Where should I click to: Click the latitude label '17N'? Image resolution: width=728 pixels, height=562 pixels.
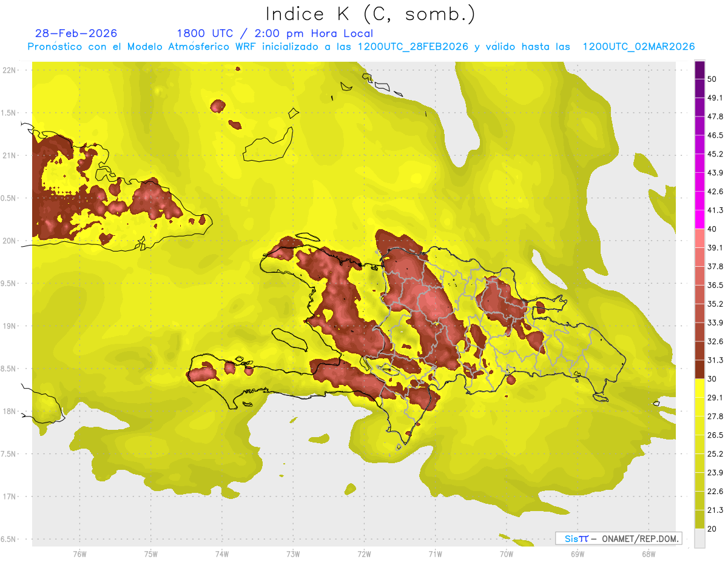[10, 497]
